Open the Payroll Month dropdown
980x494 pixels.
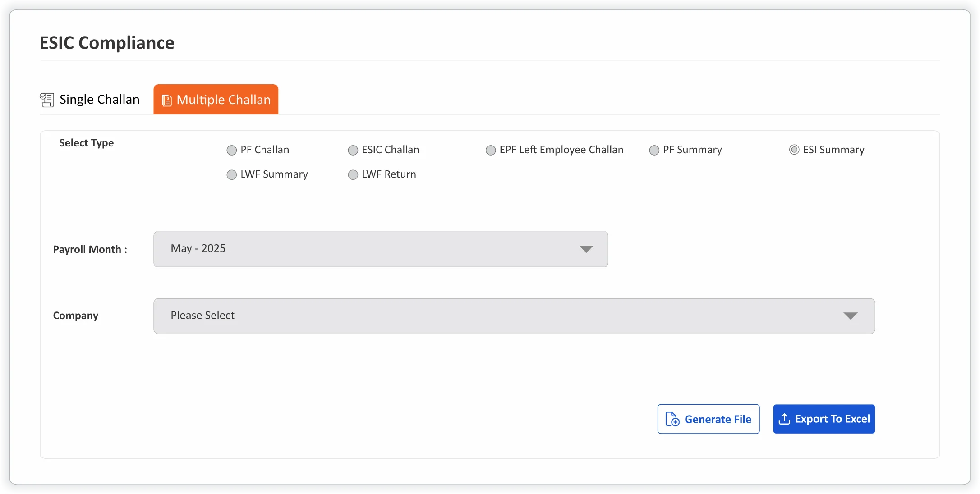click(x=380, y=249)
